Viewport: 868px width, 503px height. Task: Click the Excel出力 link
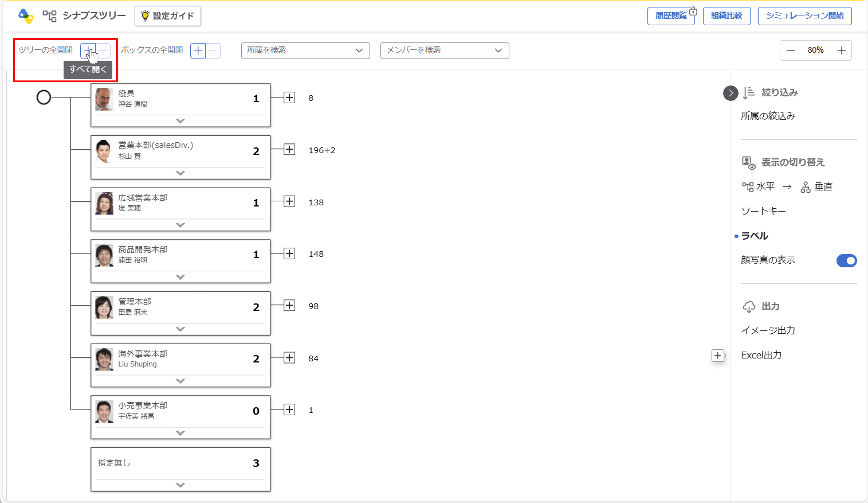761,355
